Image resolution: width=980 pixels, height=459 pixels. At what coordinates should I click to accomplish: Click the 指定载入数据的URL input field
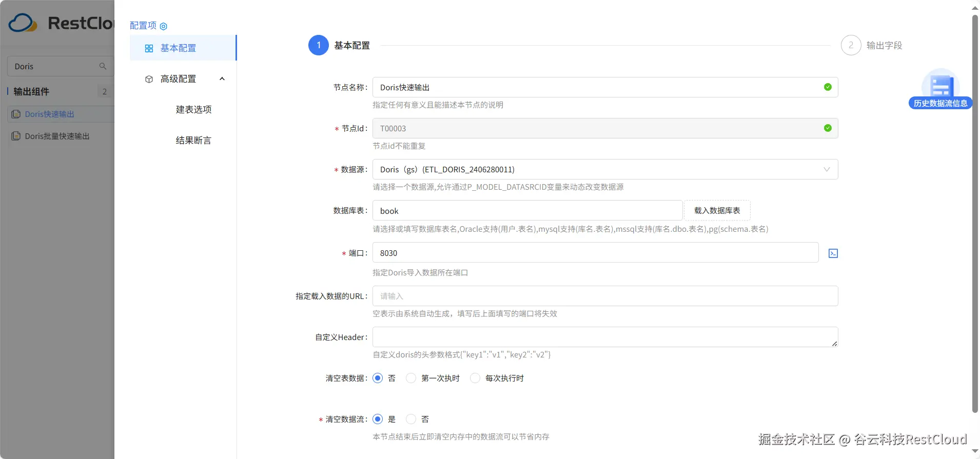(x=605, y=296)
